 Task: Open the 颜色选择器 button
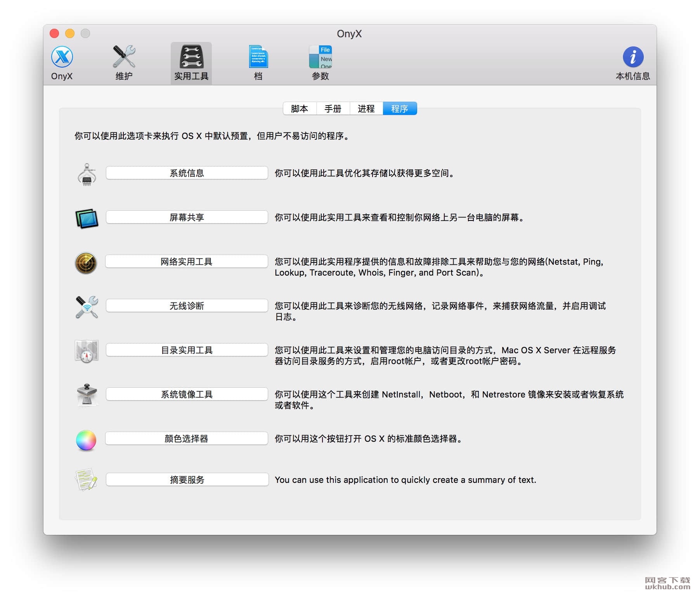(x=187, y=439)
